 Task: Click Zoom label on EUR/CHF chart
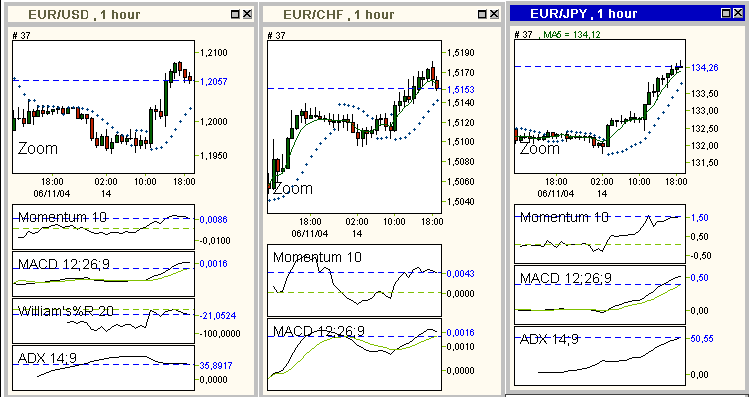[x=293, y=188]
